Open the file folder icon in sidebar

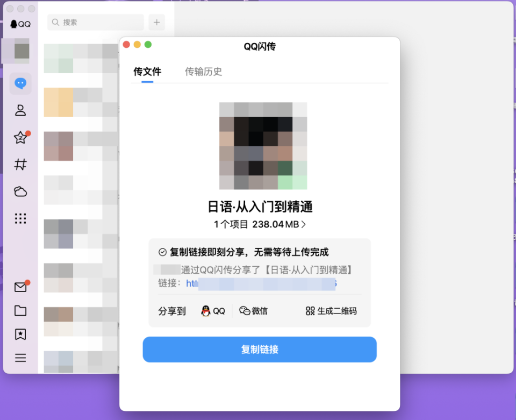point(20,311)
